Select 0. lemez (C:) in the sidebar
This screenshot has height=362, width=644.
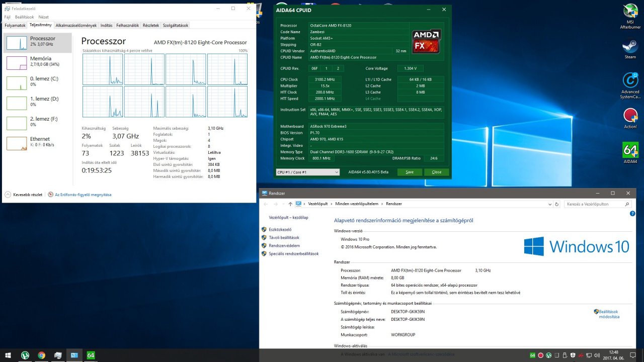click(x=38, y=83)
